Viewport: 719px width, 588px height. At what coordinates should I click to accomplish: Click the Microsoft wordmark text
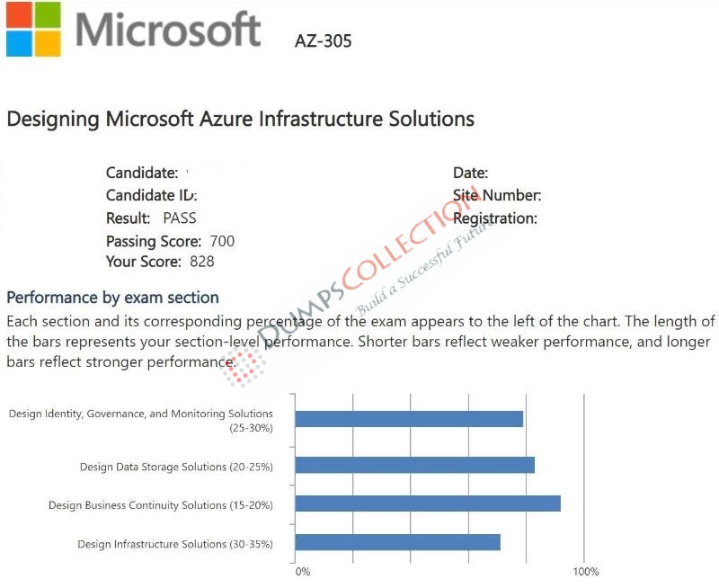168,30
